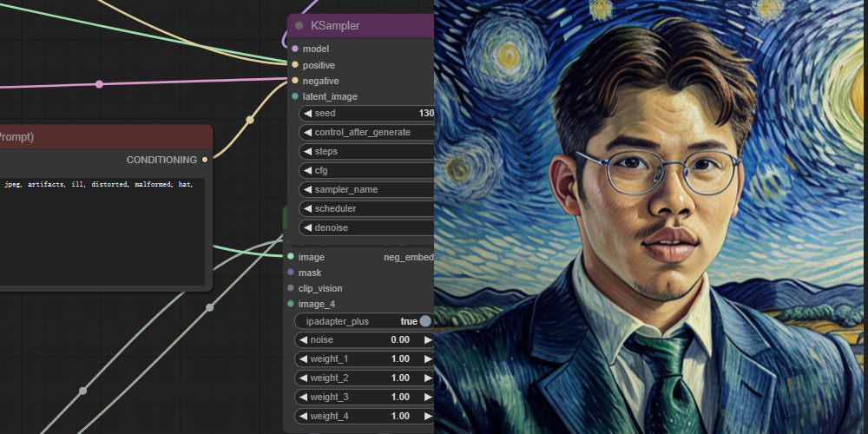Click the negative input socket
This screenshot has height=434, width=868.
click(295, 81)
